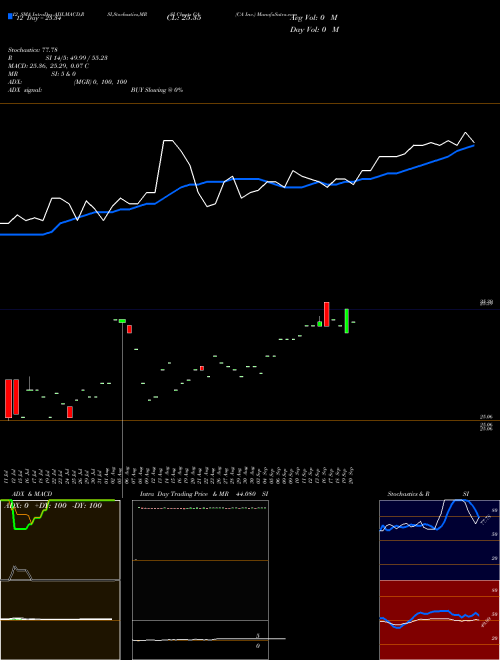Click the blue 12 Day SMA legend square
This screenshot has width=500, height=660.
(10, 17)
